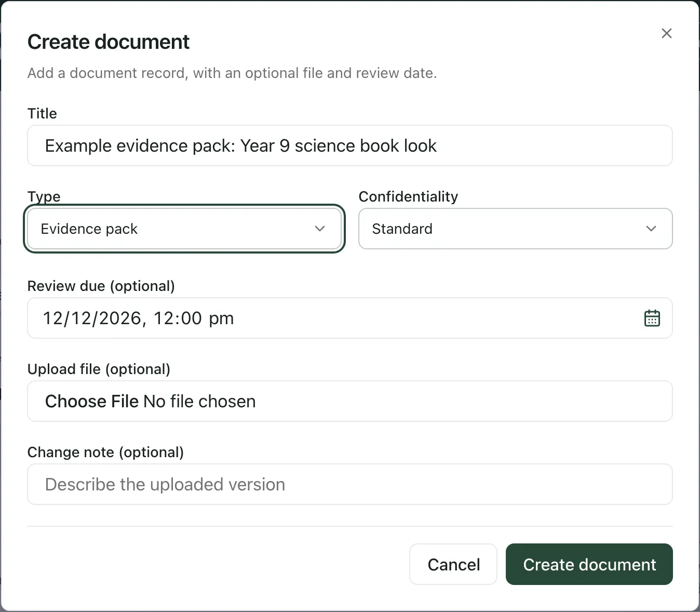
Task: Open the Confidentiality dropdown showing Standard
Action: (516, 229)
